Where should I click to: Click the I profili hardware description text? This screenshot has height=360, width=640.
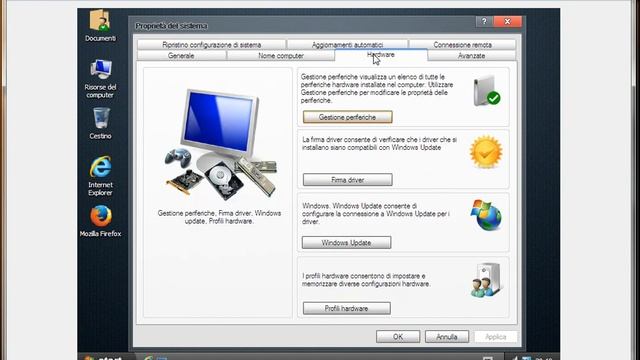pos(366,280)
